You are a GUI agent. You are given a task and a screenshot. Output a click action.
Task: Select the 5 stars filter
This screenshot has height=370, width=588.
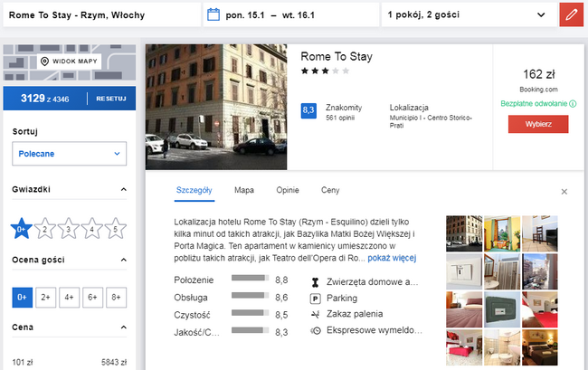click(116, 228)
